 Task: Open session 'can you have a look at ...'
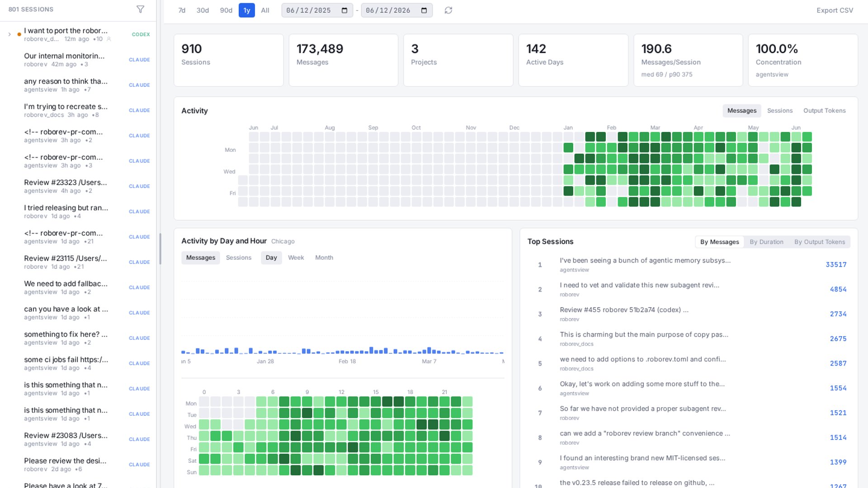pos(78,313)
